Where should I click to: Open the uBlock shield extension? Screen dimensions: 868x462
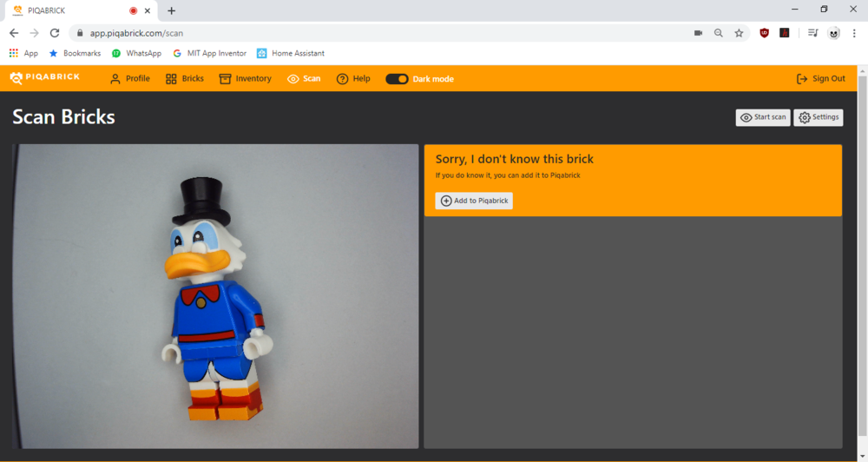coord(765,33)
